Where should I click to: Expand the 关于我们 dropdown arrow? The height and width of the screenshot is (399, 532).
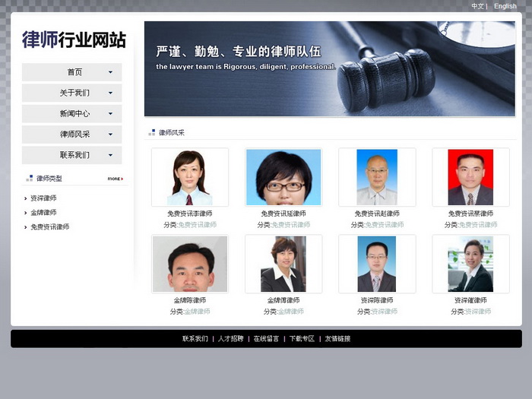110,93
